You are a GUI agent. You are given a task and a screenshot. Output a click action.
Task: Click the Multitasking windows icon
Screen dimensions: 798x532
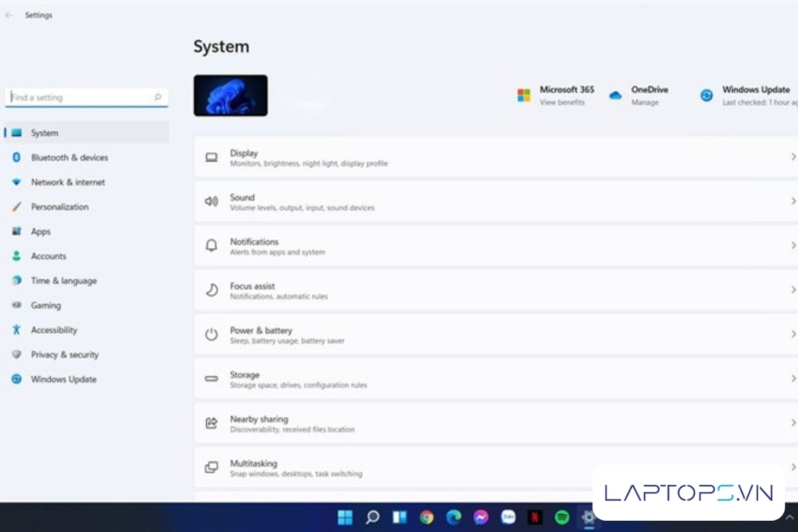(211, 467)
